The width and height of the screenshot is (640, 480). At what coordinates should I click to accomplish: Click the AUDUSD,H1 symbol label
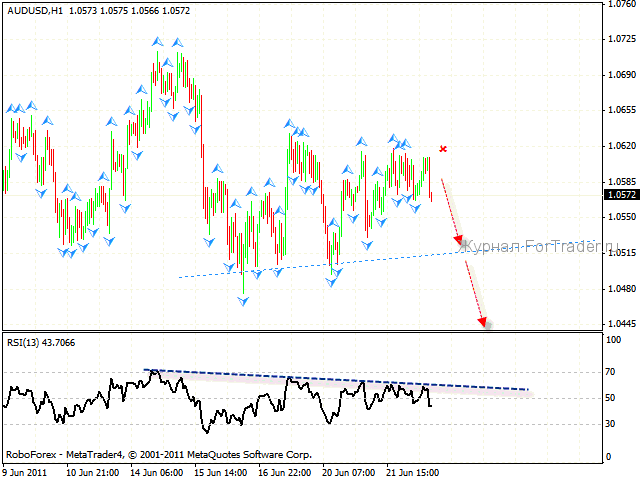[x=35, y=11]
